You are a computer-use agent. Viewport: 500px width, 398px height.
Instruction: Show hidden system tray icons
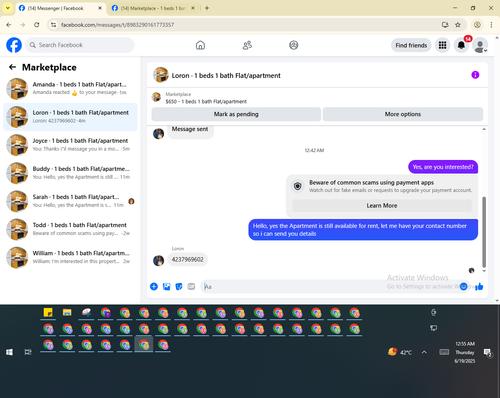[x=424, y=352]
